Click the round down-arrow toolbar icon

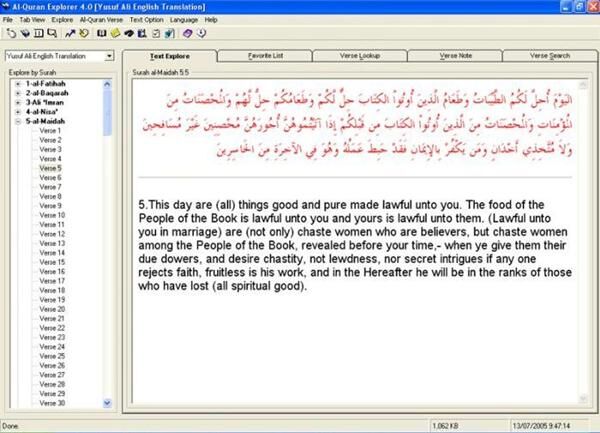pos(201,34)
